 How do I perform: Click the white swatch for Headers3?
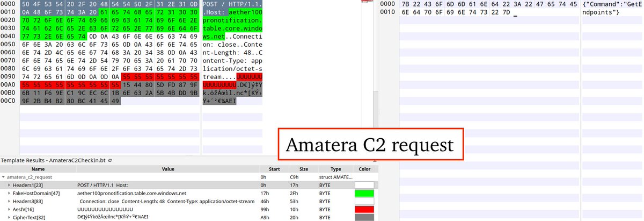click(364, 201)
